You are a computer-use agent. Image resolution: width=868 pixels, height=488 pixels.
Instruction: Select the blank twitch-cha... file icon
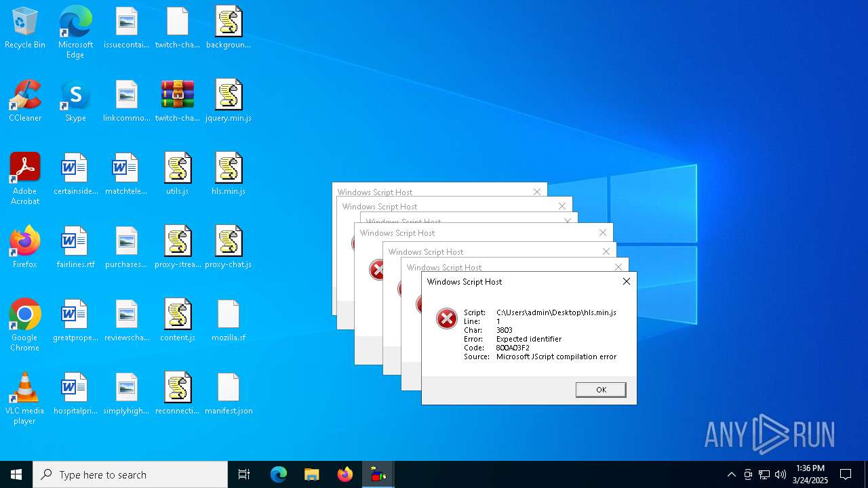coord(177,28)
